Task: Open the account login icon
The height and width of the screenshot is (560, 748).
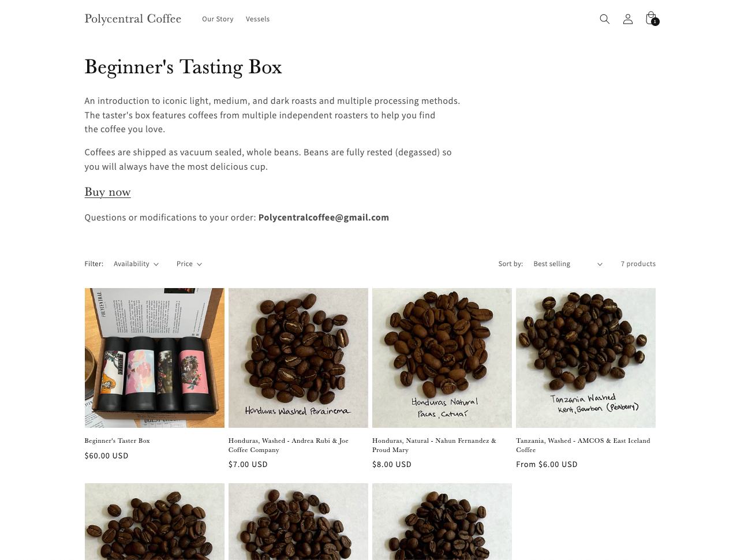Action: (628, 19)
